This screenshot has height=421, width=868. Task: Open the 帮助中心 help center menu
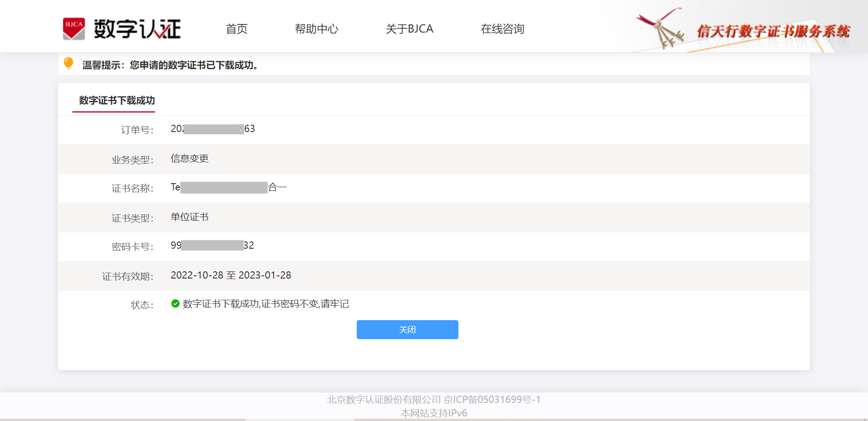click(316, 29)
